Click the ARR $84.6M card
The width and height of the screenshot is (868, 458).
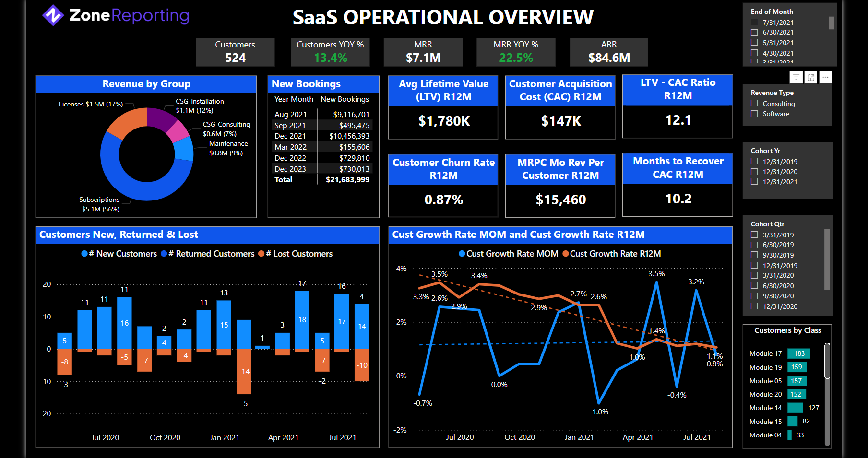[x=608, y=52]
